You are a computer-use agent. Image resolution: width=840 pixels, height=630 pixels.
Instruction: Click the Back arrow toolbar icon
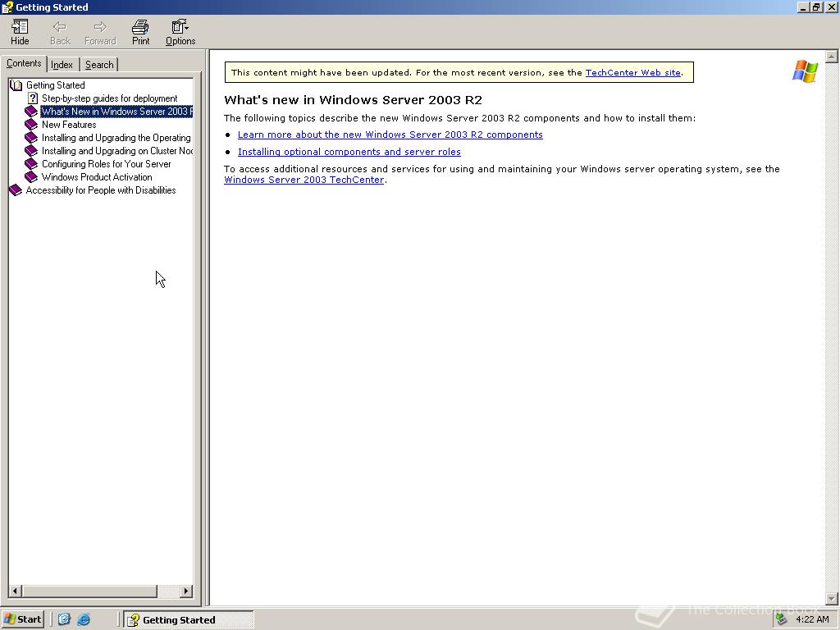(59, 32)
